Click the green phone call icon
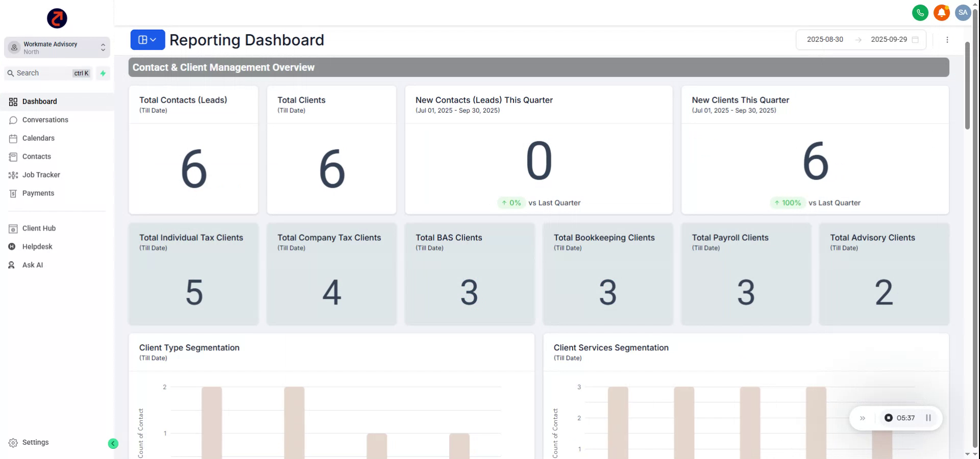The height and width of the screenshot is (459, 980). tap(920, 13)
